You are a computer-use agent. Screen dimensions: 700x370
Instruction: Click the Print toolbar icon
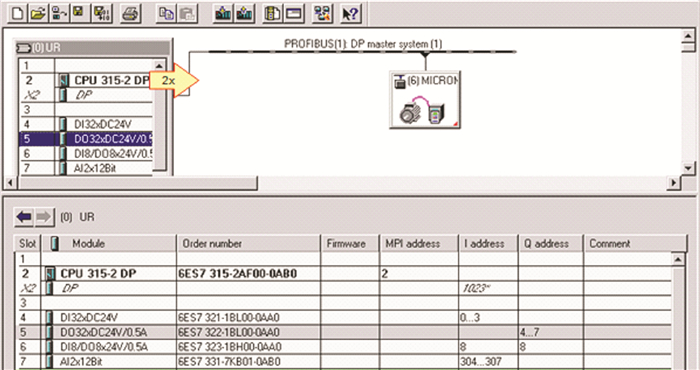tap(130, 14)
